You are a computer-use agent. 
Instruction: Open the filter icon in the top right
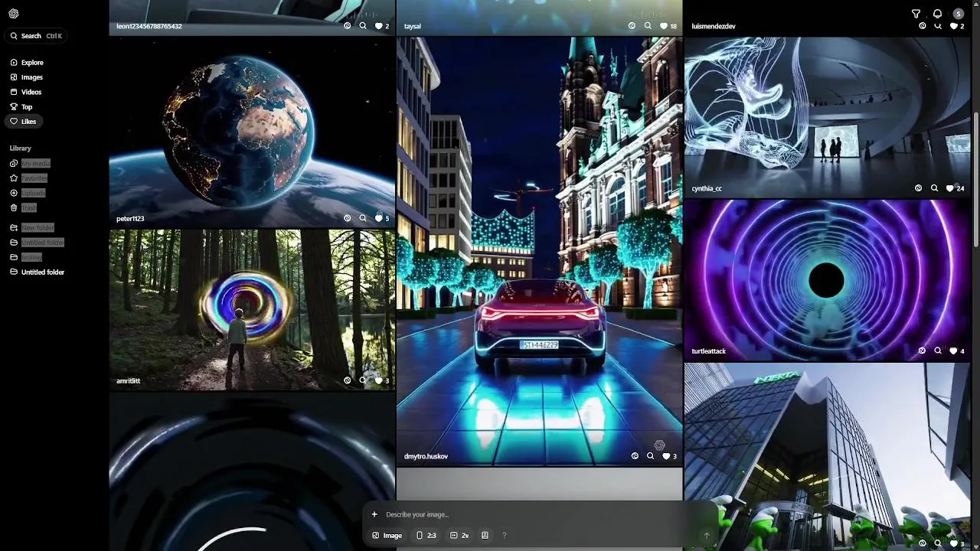pos(916,14)
